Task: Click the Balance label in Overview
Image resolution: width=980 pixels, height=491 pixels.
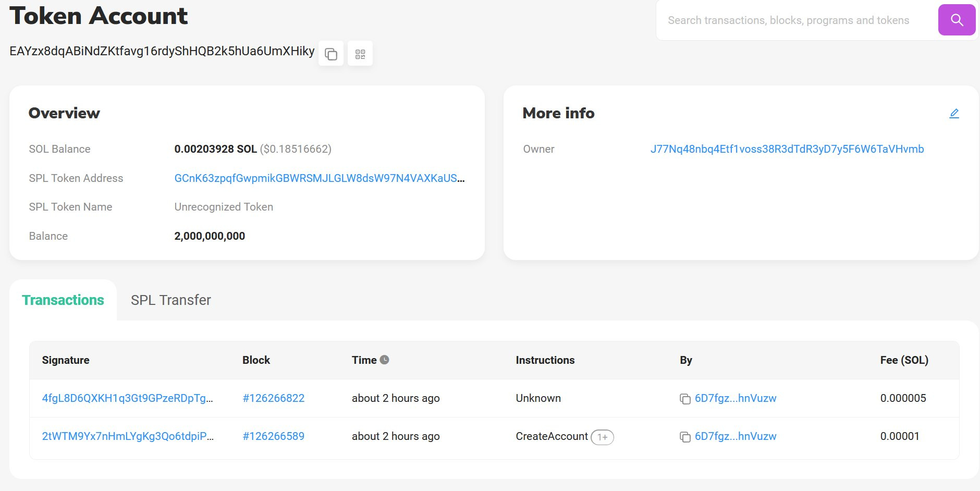Action: coord(48,236)
